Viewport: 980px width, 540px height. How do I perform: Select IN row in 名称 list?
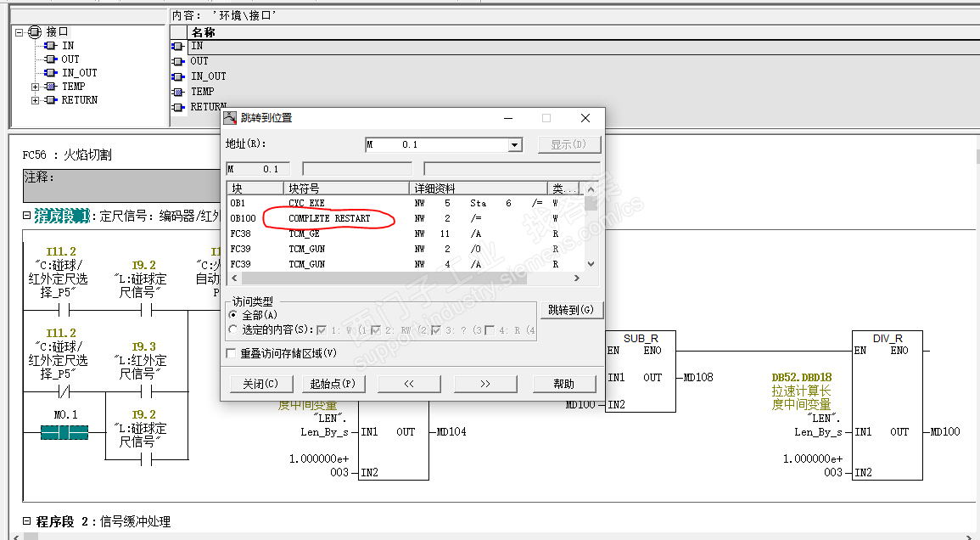[583, 47]
